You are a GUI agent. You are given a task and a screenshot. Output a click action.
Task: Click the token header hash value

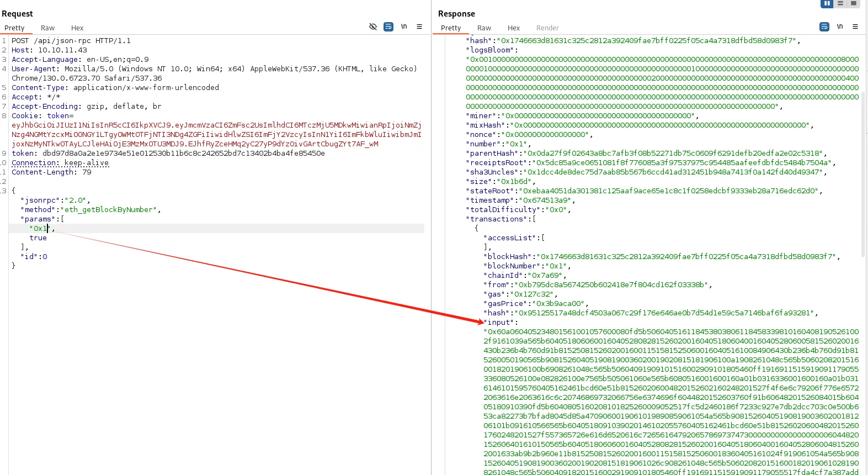click(184, 153)
